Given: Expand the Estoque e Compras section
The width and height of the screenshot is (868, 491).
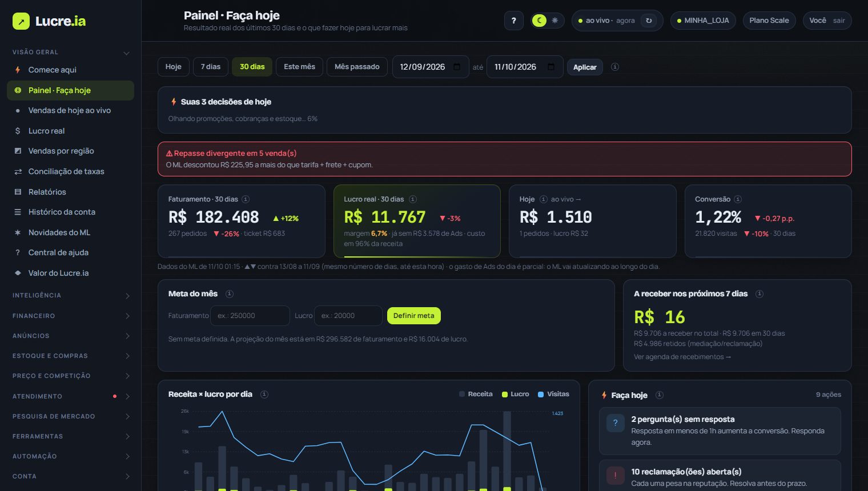Looking at the screenshot, I should point(71,356).
